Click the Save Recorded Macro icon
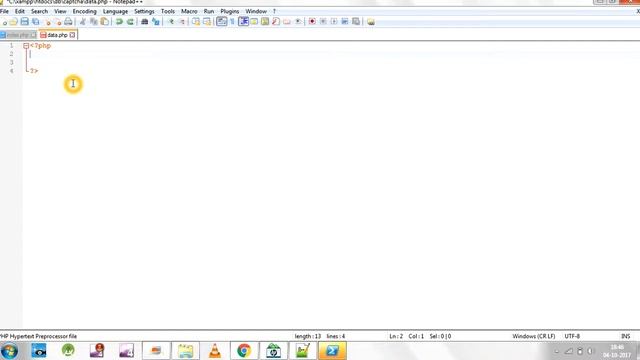This screenshot has width=640, height=360. tap(356, 22)
